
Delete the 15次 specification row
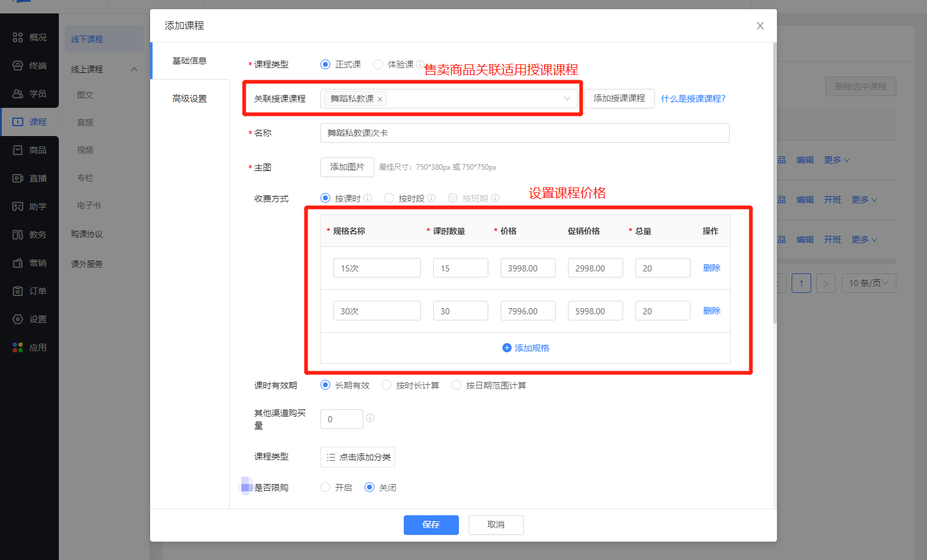tap(712, 268)
